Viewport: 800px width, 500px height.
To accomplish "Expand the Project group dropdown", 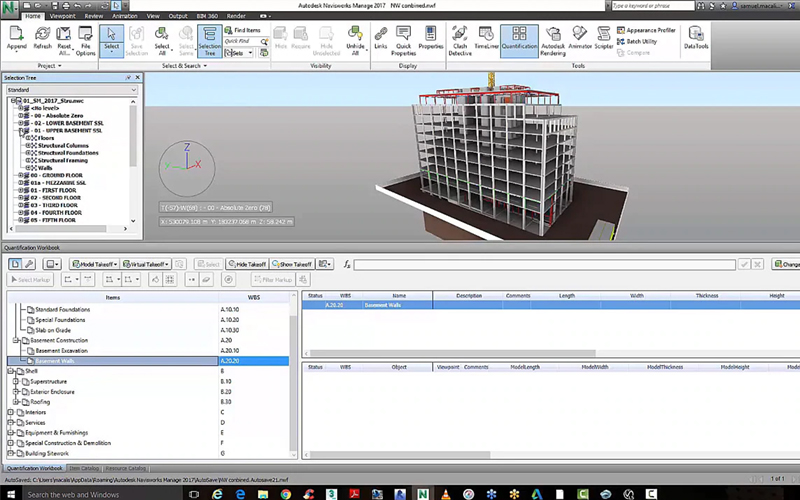I will pos(49,66).
